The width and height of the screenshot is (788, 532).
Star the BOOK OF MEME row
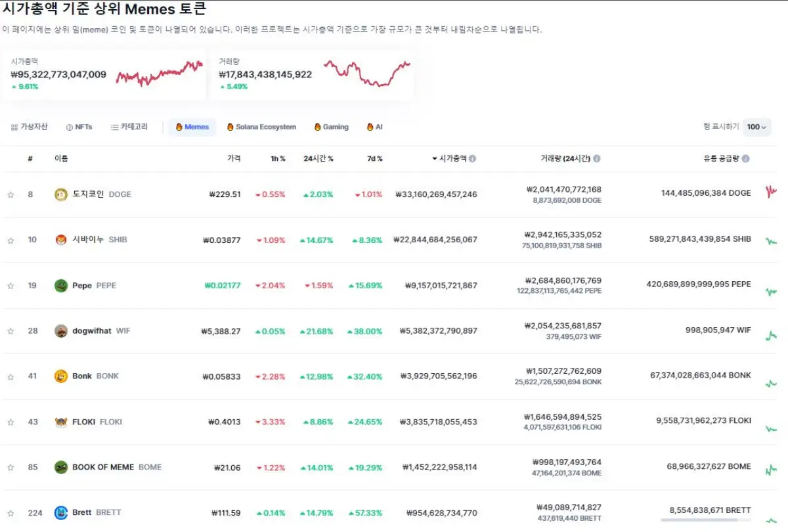click(11, 468)
